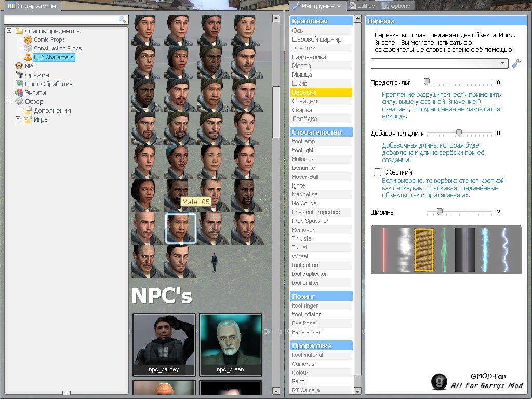532x399 pixels.
Task: Switch to the Содержимое tab
Action: [x=32, y=6]
